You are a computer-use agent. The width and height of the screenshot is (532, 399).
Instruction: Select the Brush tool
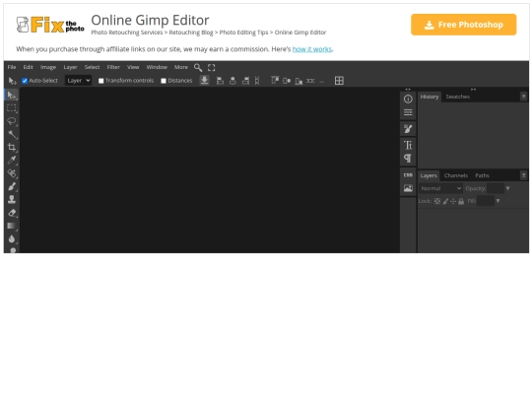coord(12,186)
